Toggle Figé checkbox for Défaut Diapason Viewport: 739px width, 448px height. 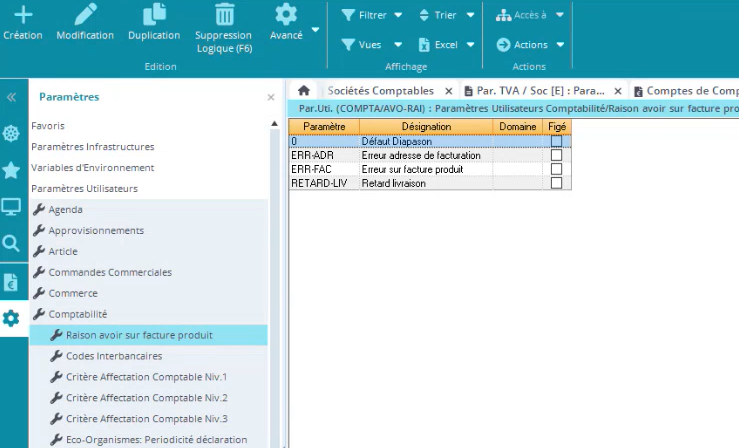(x=557, y=141)
